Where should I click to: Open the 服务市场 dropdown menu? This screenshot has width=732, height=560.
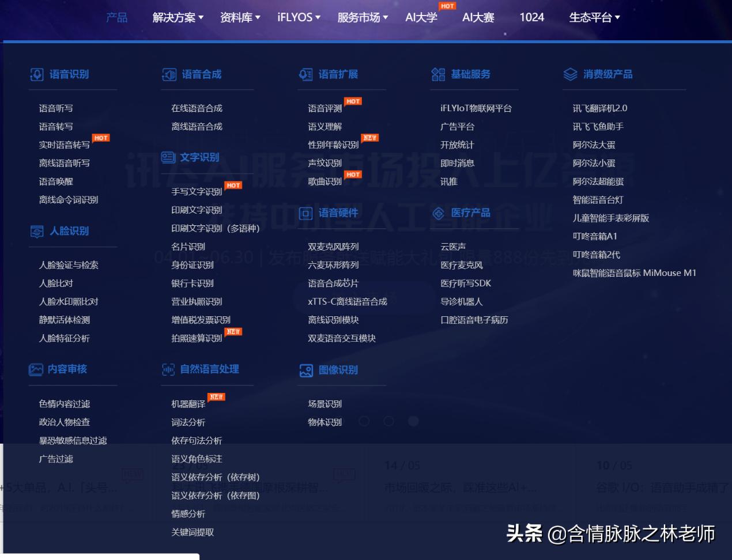(360, 17)
